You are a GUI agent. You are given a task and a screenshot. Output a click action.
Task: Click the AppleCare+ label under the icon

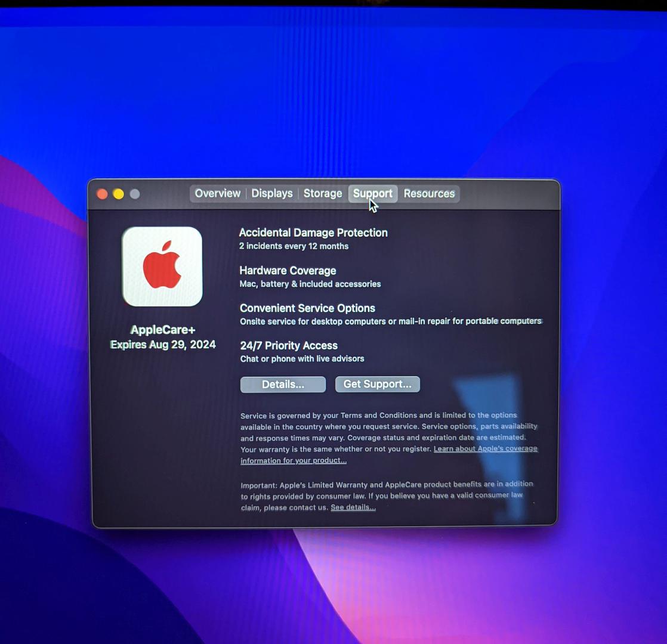pyautogui.click(x=162, y=330)
